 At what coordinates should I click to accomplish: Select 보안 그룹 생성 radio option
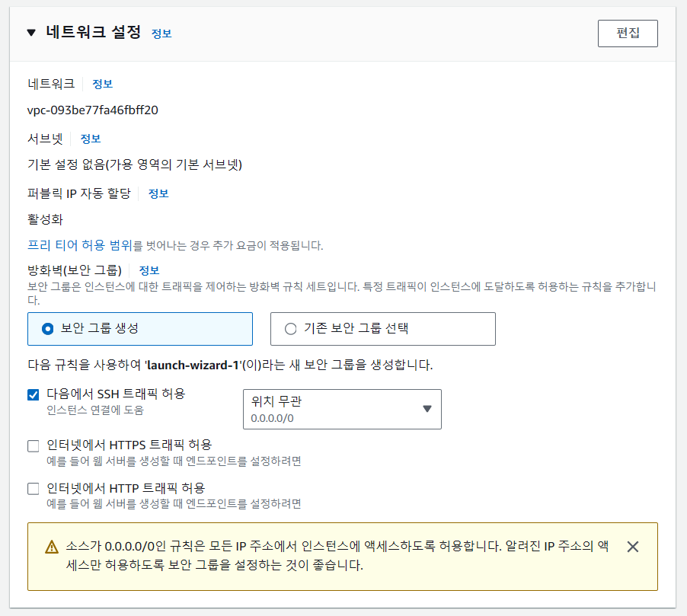click(x=140, y=329)
